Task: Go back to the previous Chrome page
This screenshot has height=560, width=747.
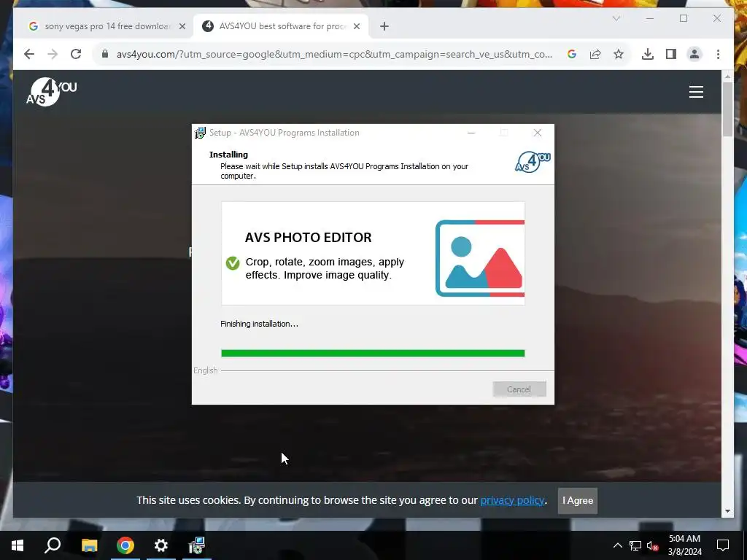Action: coord(29,54)
